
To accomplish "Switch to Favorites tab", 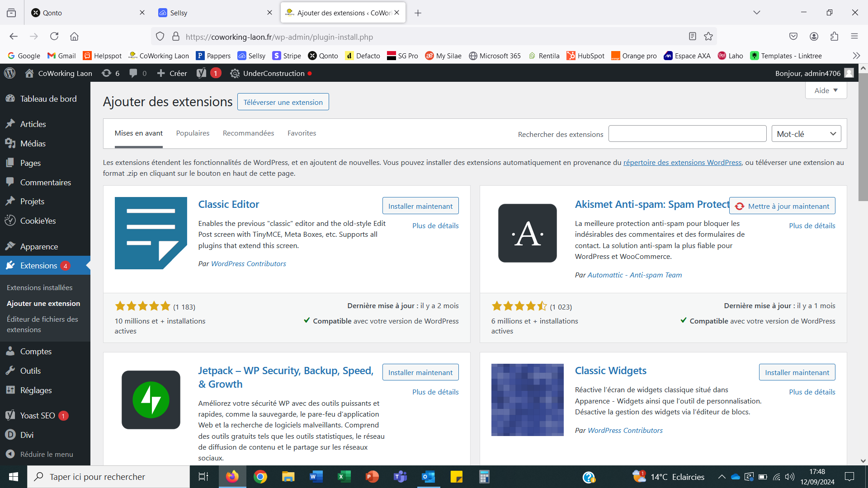I will (x=302, y=133).
